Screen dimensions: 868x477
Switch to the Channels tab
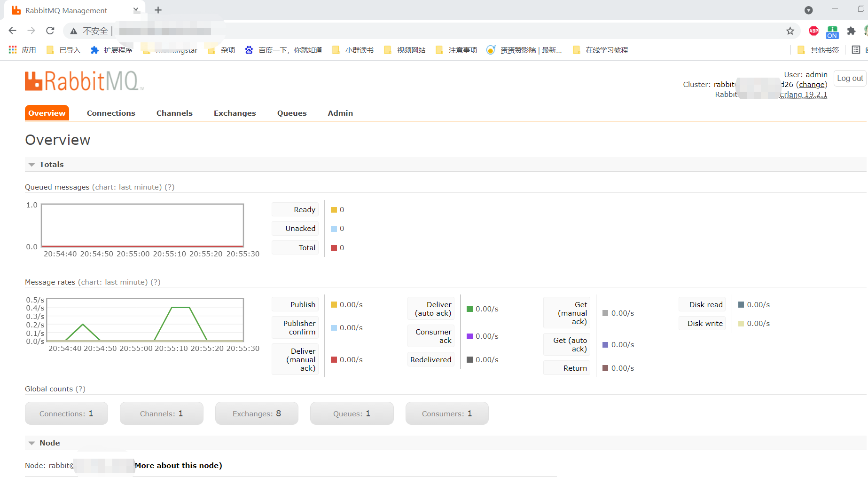[x=174, y=113]
